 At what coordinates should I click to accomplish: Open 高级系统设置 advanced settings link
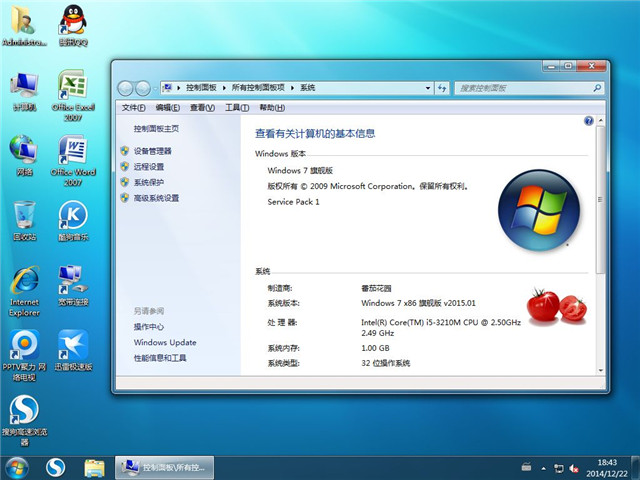click(x=156, y=198)
